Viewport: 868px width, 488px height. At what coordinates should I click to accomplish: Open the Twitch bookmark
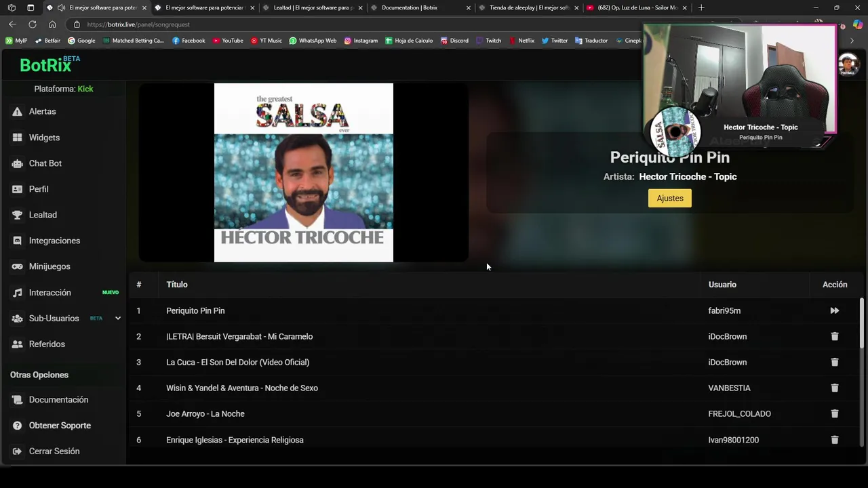(488, 41)
